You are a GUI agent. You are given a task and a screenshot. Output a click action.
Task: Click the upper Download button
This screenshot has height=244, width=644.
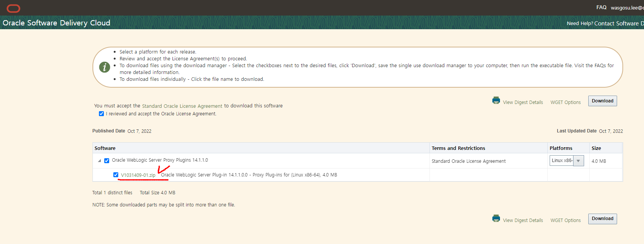(602, 101)
